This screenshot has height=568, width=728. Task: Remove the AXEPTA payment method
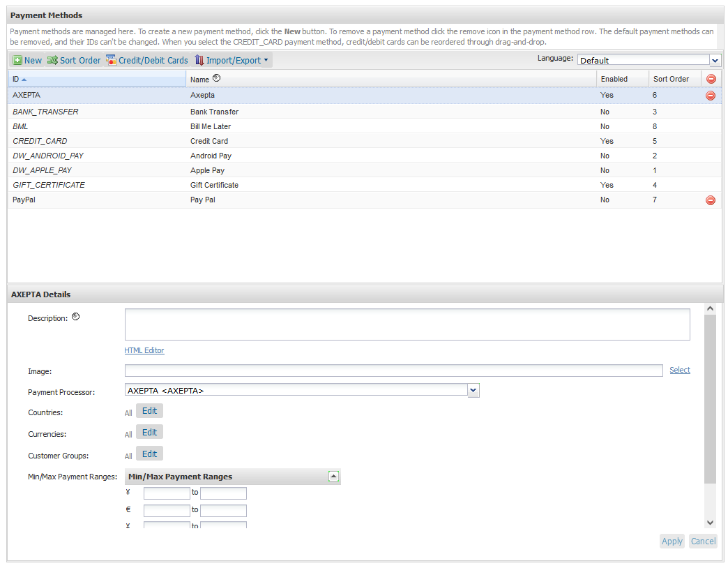711,96
